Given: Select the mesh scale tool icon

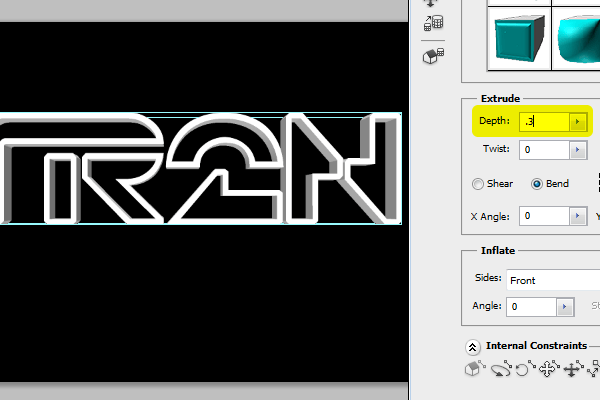Looking at the screenshot, I should point(434,23).
